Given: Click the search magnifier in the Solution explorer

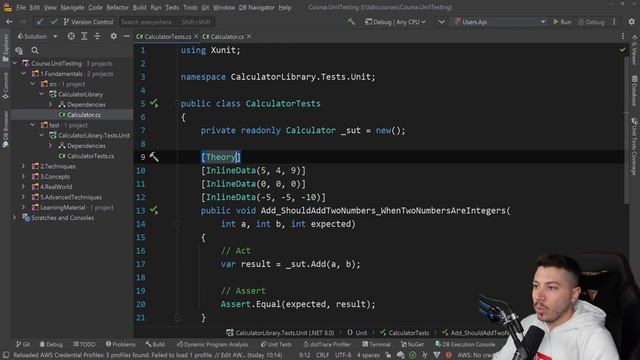Looking at the screenshot, I should [x=35, y=50].
